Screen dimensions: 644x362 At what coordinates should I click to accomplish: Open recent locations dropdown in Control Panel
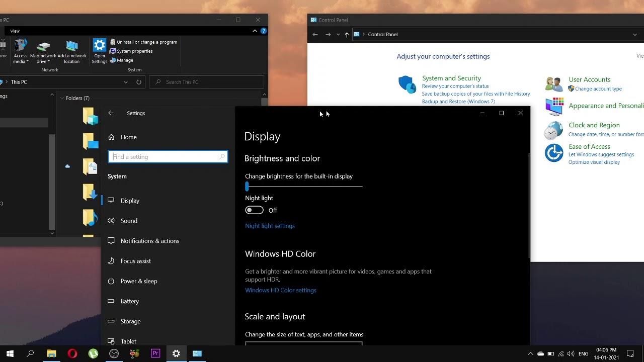[338, 35]
